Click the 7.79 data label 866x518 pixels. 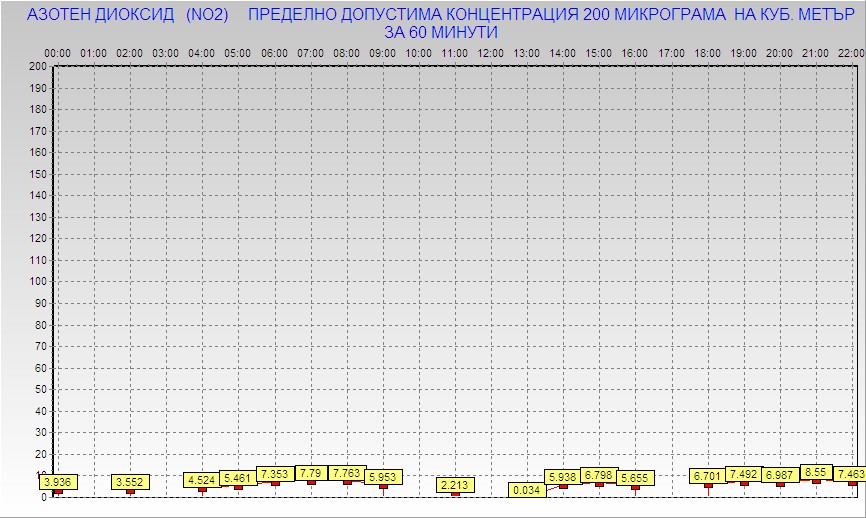(x=311, y=473)
